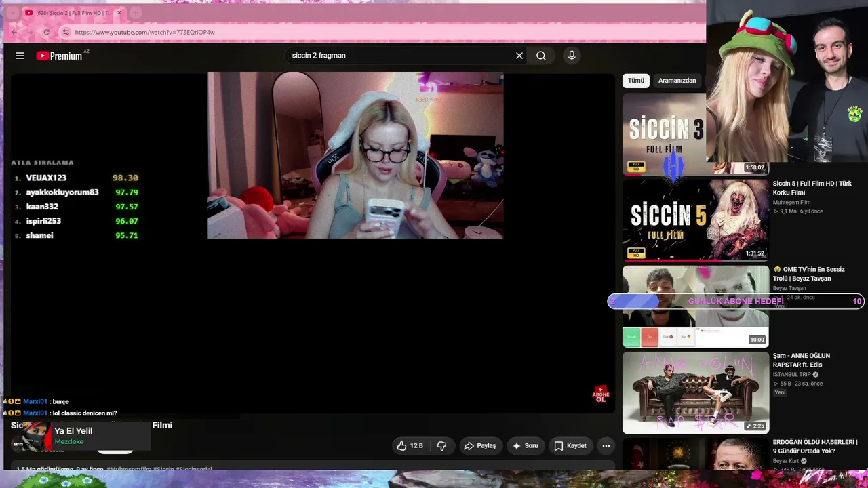868x488 pixels.
Task: Close the Siccin 2 browser tab
Action: coord(119,13)
